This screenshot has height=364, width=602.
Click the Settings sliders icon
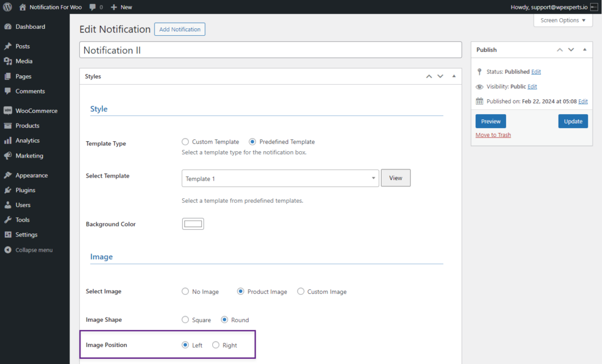coord(8,235)
